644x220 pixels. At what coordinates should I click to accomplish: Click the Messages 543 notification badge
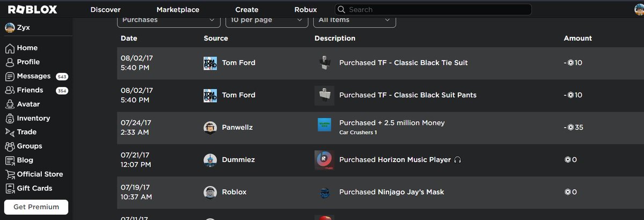(x=62, y=77)
